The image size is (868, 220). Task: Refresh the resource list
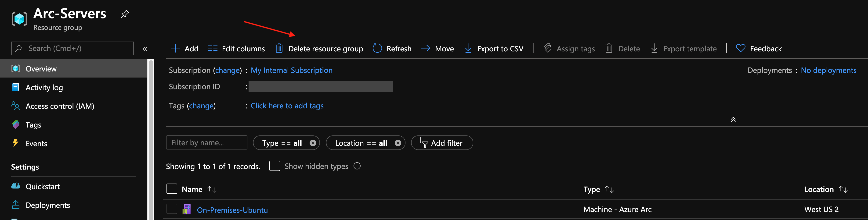click(x=392, y=48)
